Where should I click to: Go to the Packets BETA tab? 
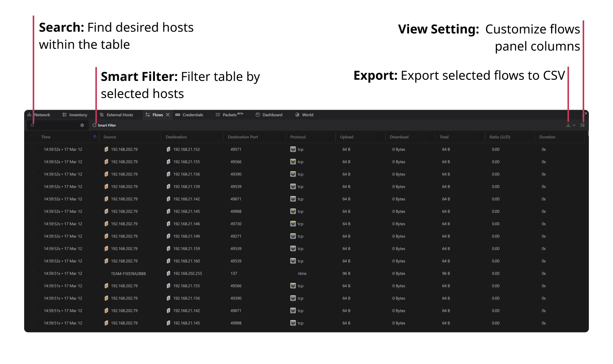click(x=229, y=115)
